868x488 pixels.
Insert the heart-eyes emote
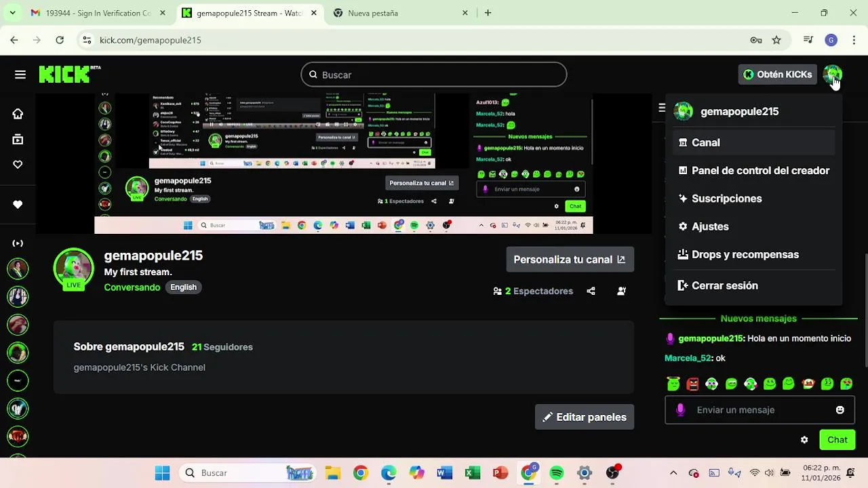coord(846,384)
